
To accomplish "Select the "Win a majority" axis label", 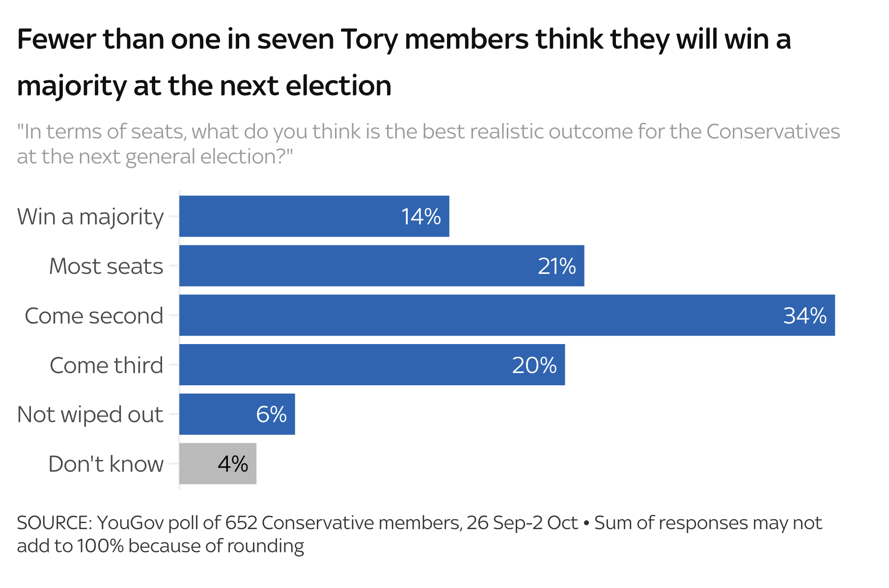I will point(90,216).
